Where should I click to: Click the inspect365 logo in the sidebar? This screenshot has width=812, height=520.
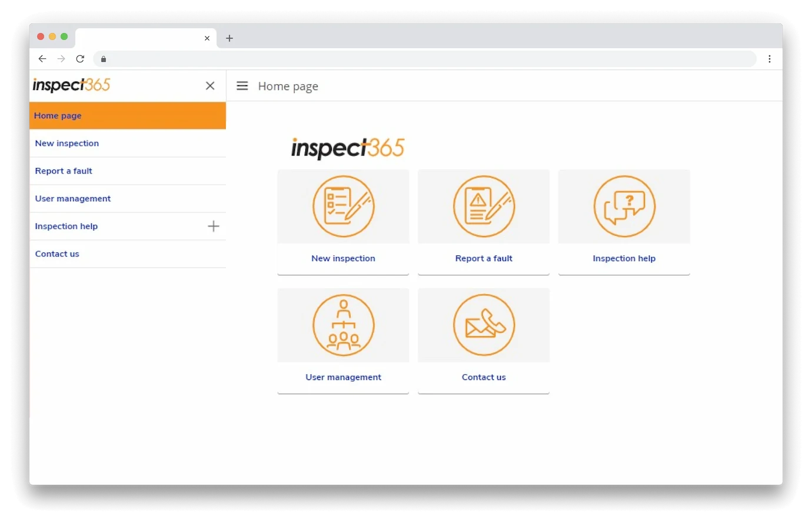71,85
